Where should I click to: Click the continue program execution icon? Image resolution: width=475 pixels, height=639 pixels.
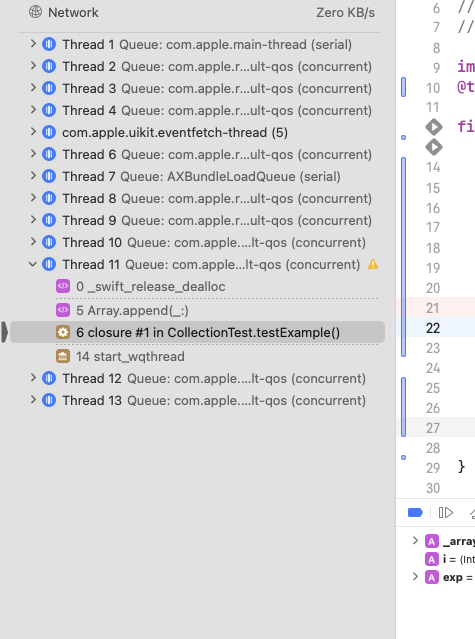tap(446, 512)
